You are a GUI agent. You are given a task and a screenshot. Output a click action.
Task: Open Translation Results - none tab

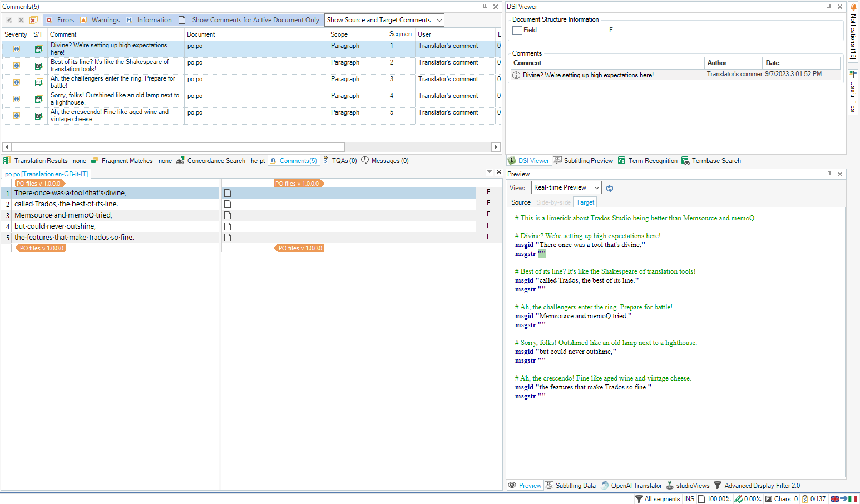click(x=45, y=161)
